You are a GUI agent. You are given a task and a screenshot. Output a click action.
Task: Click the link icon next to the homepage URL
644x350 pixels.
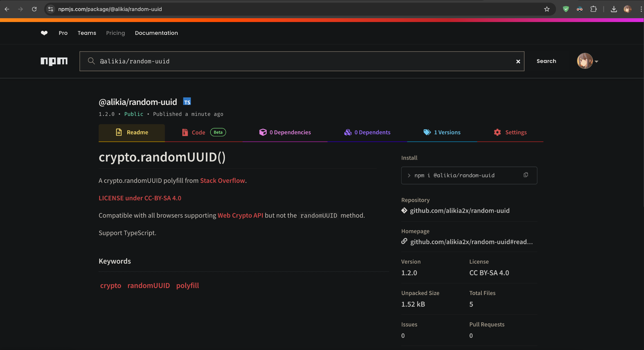[404, 241]
